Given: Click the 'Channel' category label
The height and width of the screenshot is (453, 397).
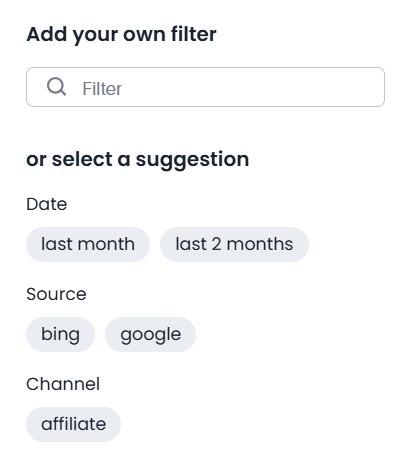Looking at the screenshot, I should coord(63,384).
